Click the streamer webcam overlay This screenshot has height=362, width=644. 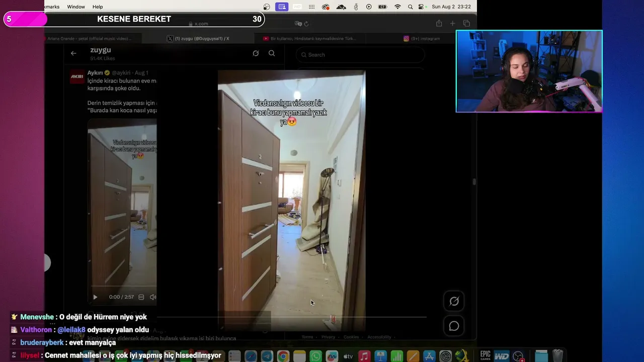(x=529, y=71)
